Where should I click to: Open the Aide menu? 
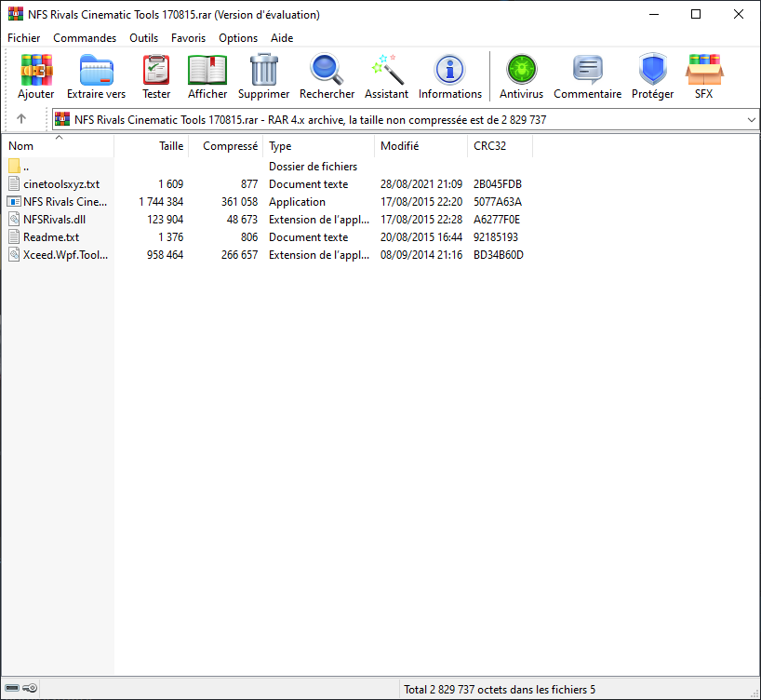coord(282,38)
